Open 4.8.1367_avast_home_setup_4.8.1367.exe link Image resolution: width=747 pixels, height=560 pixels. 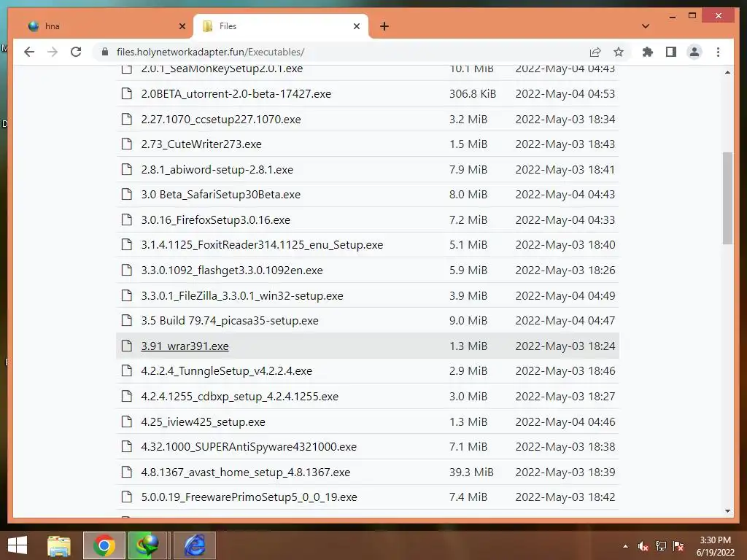245,472
